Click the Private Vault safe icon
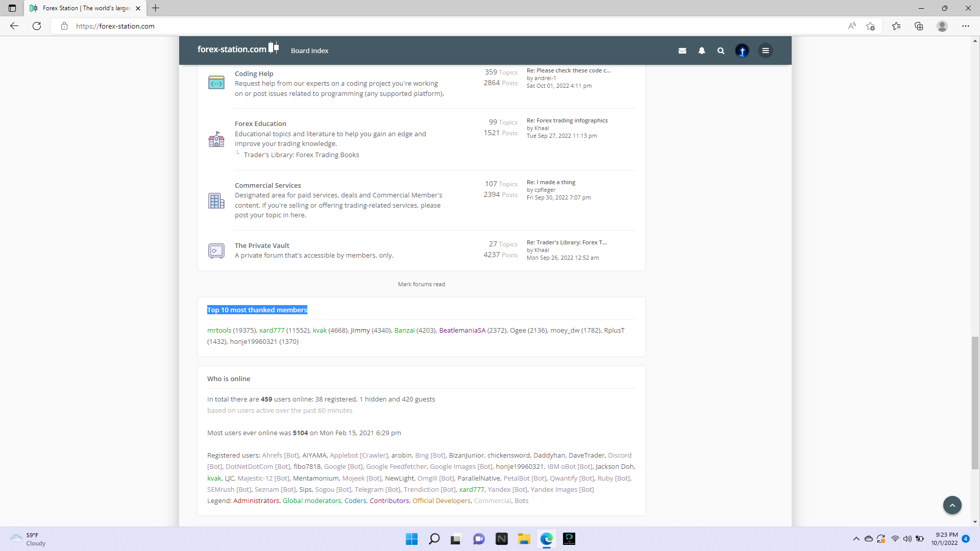 click(216, 251)
